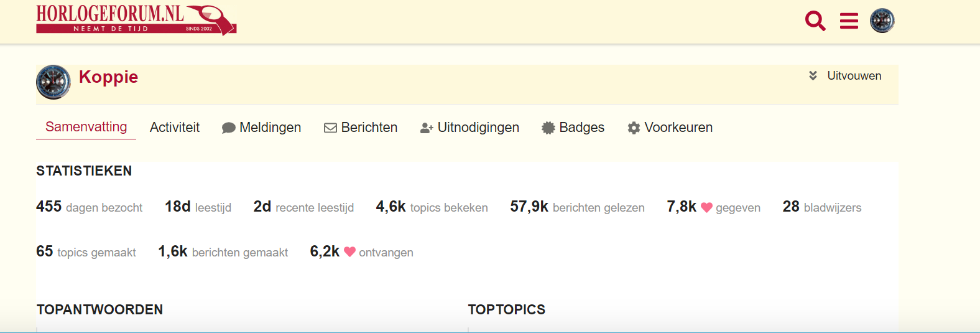Screen dimensions: 980x333
Task: Click the 18d leestijd stat
Action: click(198, 207)
